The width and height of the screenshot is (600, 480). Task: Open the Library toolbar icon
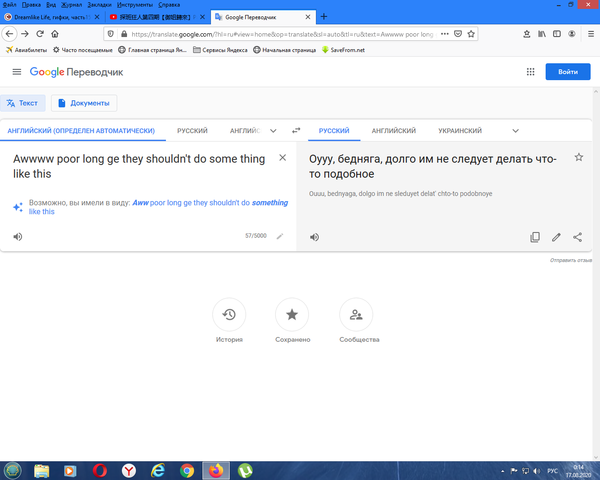point(542,34)
